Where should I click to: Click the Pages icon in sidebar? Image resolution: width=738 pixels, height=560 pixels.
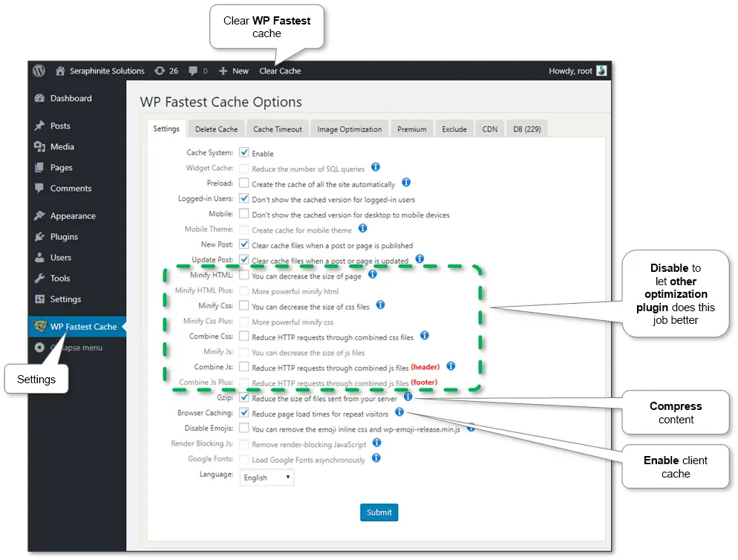tap(39, 167)
